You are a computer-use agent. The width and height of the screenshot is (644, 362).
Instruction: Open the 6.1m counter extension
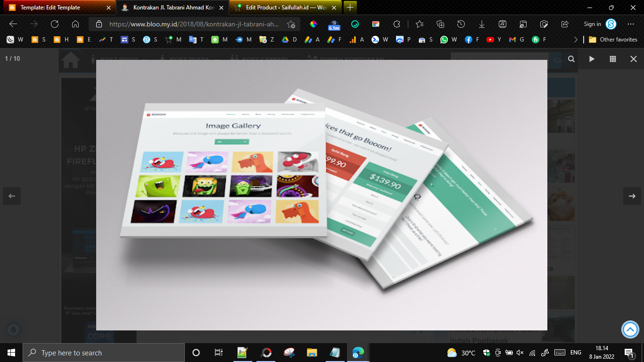point(334,25)
